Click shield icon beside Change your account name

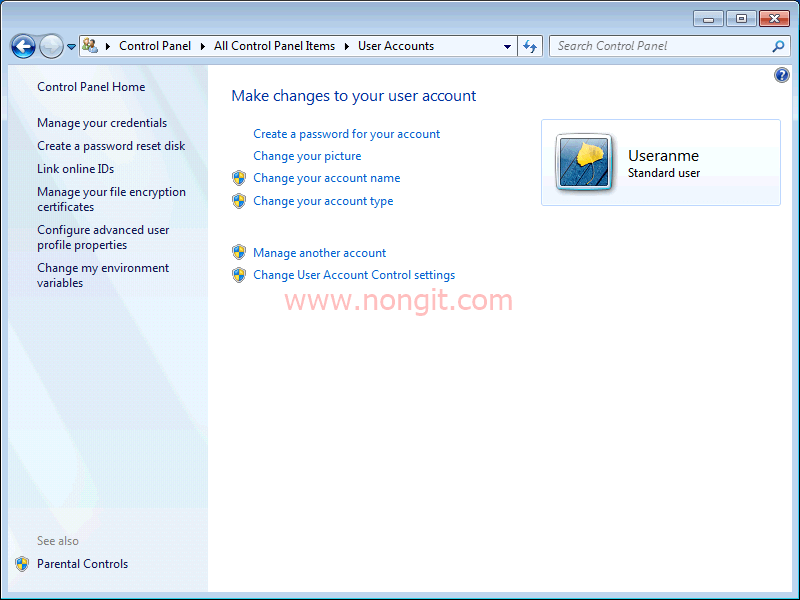pyautogui.click(x=239, y=178)
